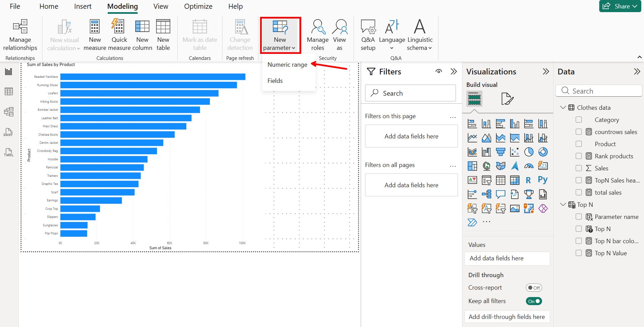644x327 pixels.
Task: Select Numeric range from the menu
Action: (x=287, y=65)
